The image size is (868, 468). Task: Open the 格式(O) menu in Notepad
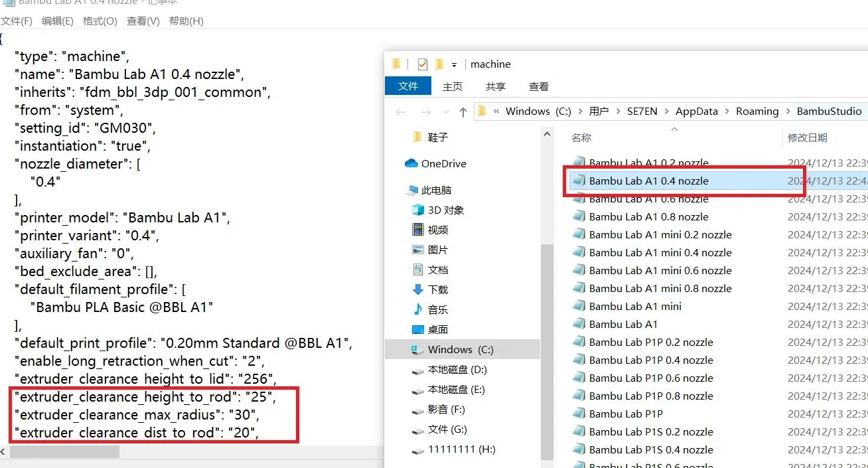point(100,21)
